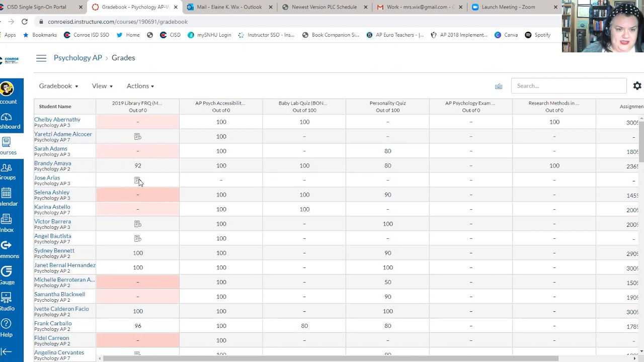Image resolution: width=644 pixels, height=362 pixels.
Task: Open the Psychology AP breadcrumb link
Action: click(78, 58)
